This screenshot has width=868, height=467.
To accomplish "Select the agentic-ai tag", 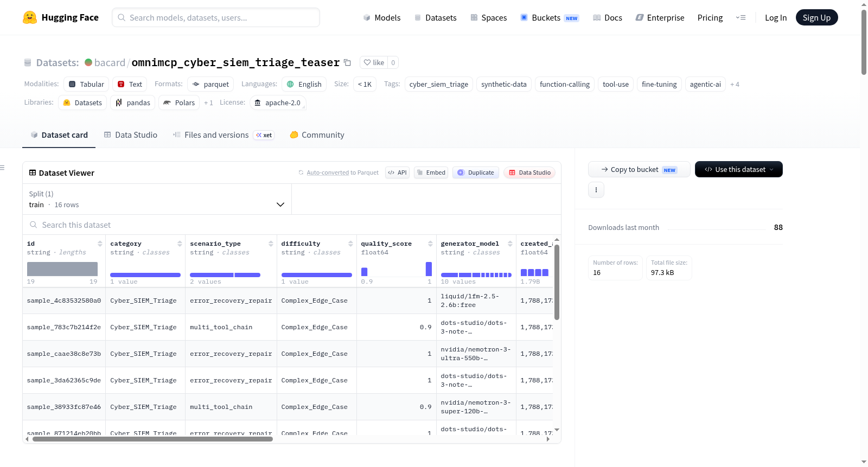I will point(705,84).
